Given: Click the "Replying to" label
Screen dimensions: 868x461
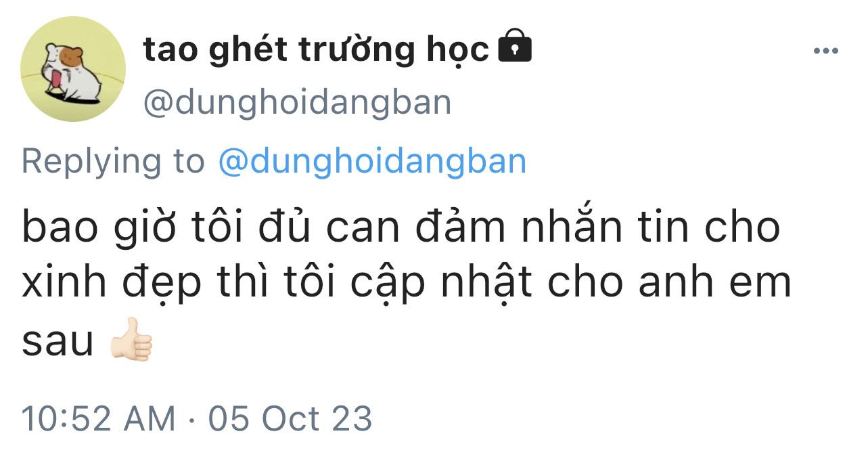Looking at the screenshot, I should [113, 162].
